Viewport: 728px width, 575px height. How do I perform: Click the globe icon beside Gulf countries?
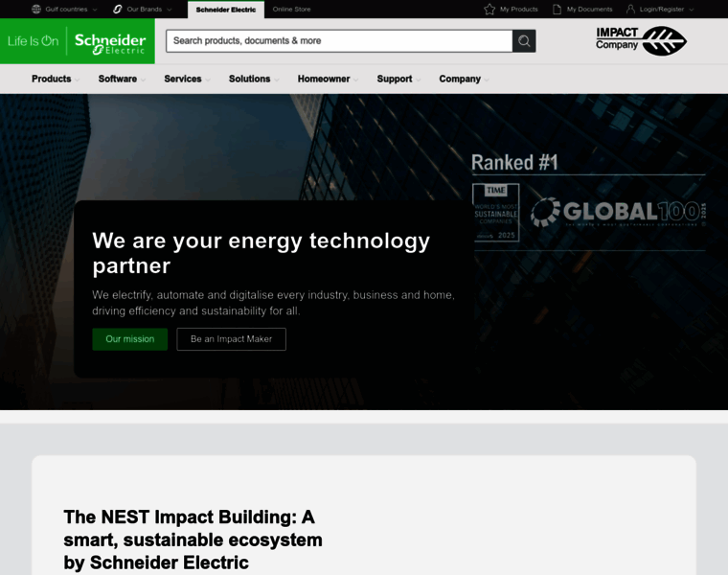(36, 9)
